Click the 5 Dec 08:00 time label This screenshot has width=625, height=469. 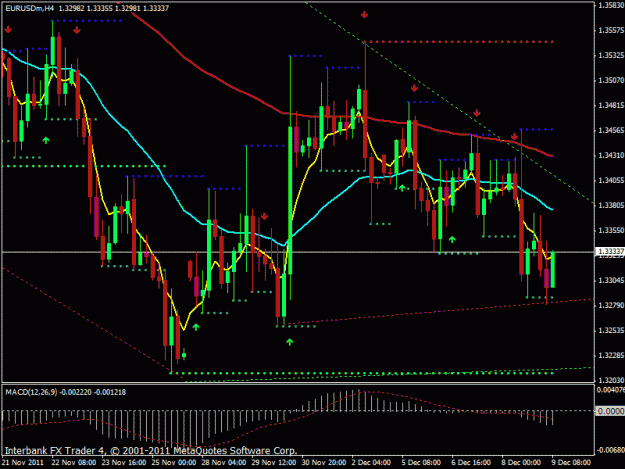tap(421, 463)
